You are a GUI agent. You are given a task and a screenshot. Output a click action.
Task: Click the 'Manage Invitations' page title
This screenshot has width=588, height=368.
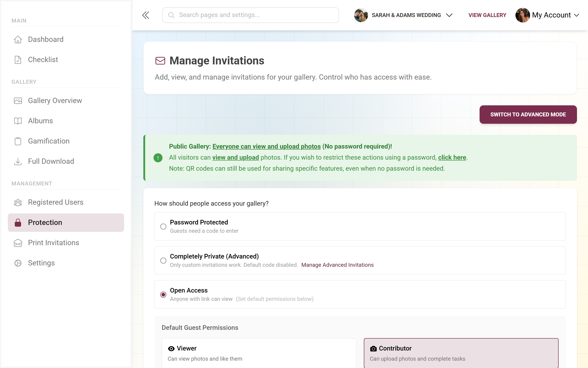point(217,60)
